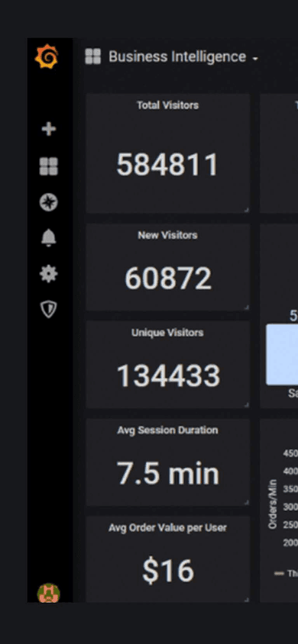Click the Total Visitors panel resize handle
The height and width of the screenshot is (644, 298).
click(247, 210)
